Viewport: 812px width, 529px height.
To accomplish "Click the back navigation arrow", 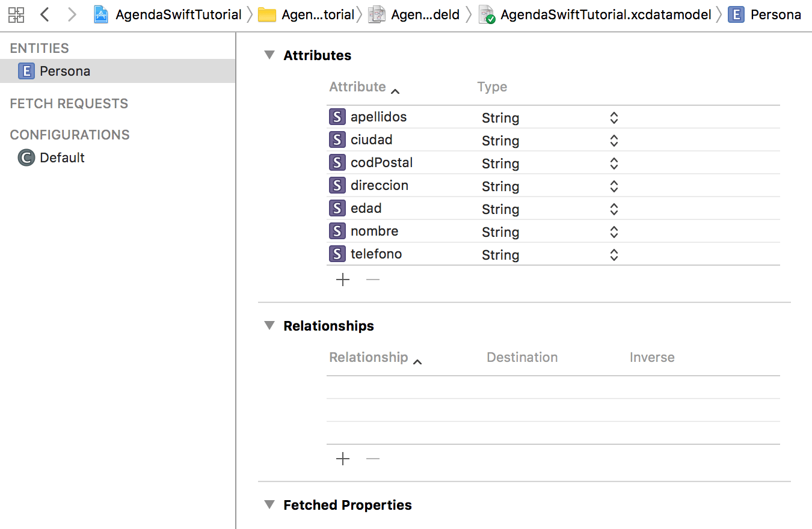I will (45, 14).
